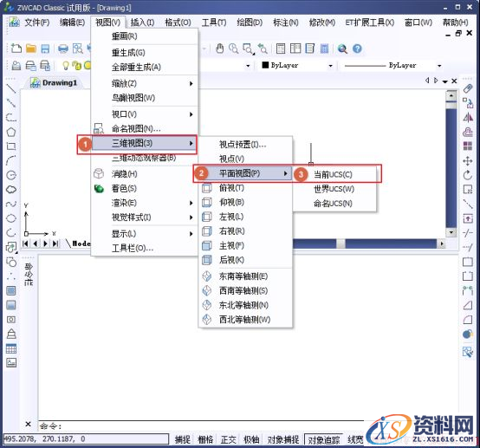Open the Help question mark icon
This screenshot has width=480, height=448.
click(357, 49)
